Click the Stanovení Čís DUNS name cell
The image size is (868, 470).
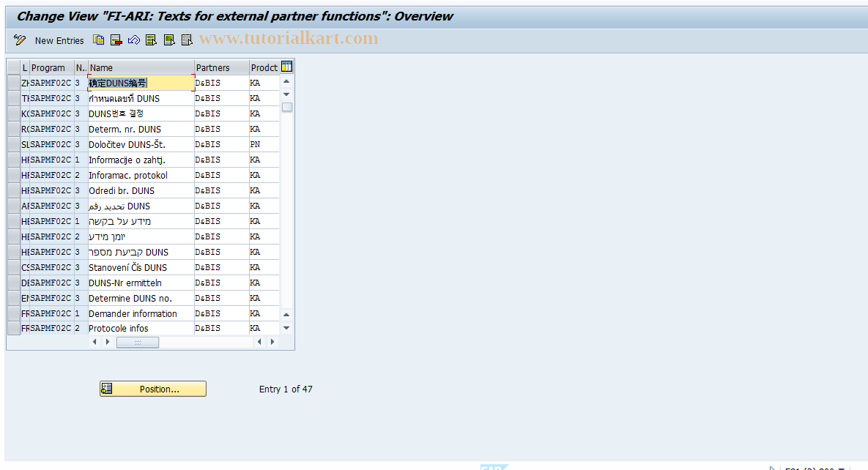pos(141,267)
